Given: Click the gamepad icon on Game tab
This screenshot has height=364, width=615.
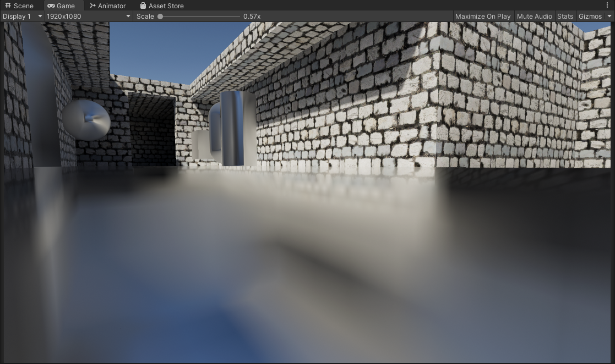Looking at the screenshot, I should pos(51,5).
